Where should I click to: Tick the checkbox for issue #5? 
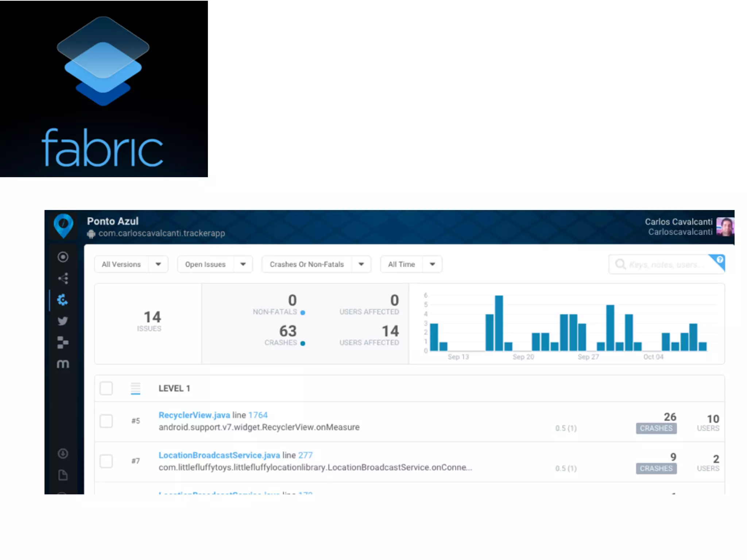[106, 421]
